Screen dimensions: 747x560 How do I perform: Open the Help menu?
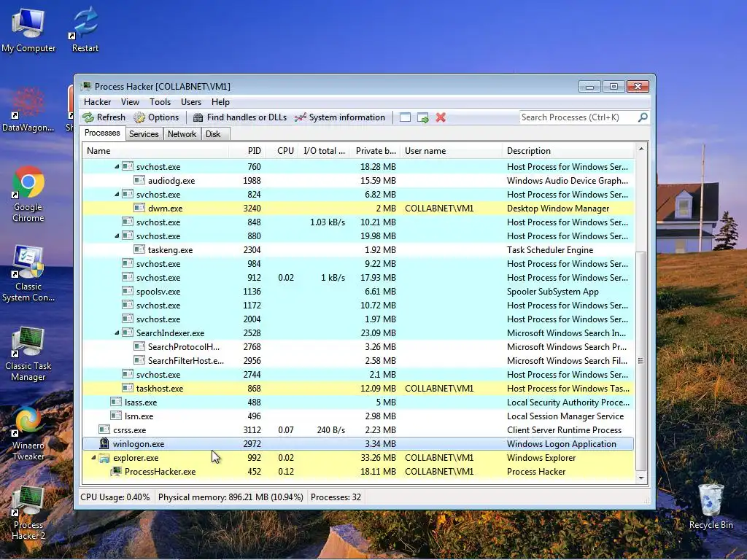pos(220,102)
